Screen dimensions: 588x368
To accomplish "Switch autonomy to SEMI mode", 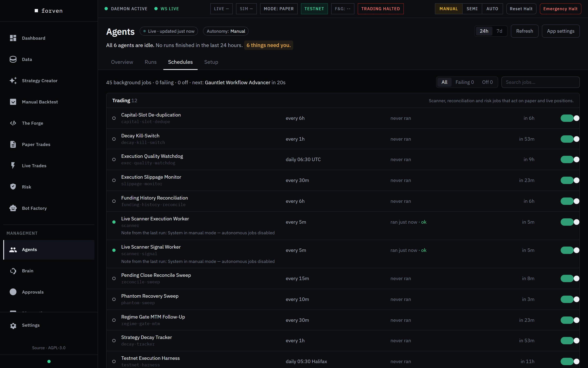I will pyautogui.click(x=472, y=9).
